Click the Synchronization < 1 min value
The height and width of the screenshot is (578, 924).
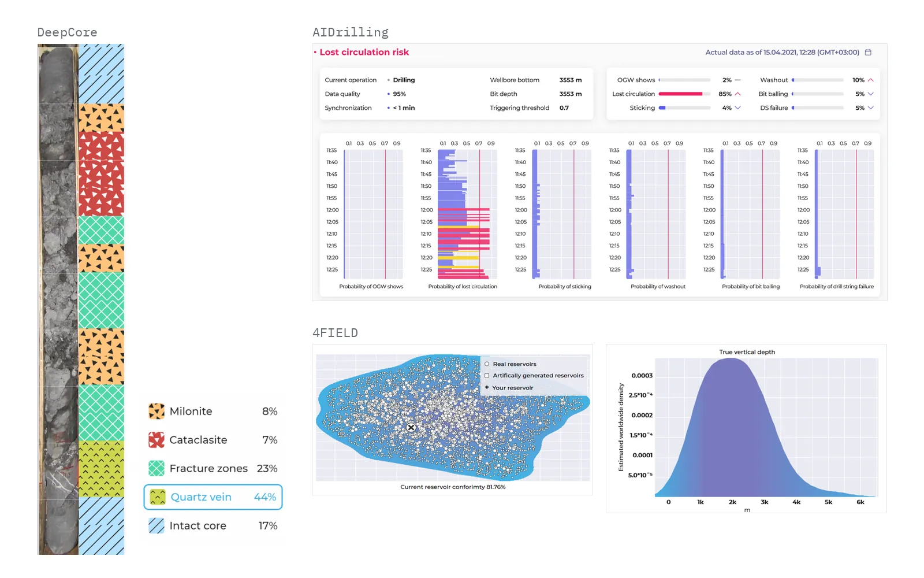coord(404,108)
